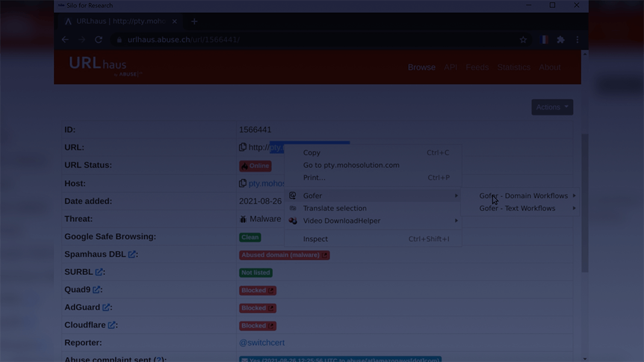Viewport: 644px width, 362px height.
Task: Open AdGuard external link icon
Action: 106,307
